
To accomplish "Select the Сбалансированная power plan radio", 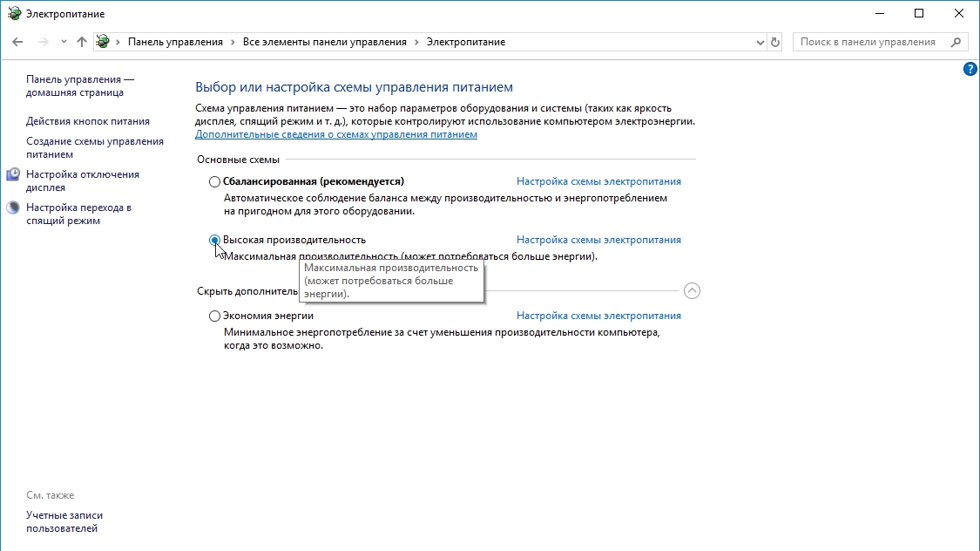I will coord(214,182).
